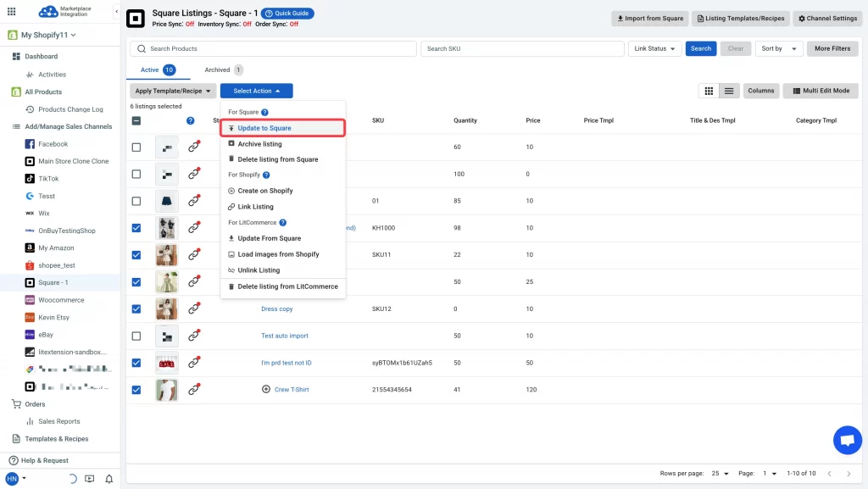Screen dimensions: 868x489
Task: Uncheck the Crew T-Shirt row checkbox
Action: click(x=136, y=390)
